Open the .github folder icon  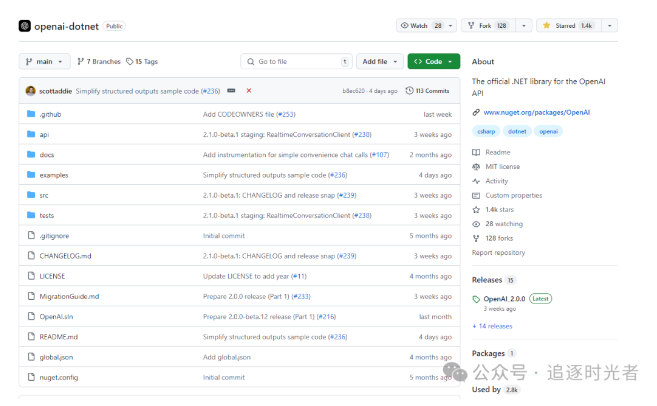click(31, 114)
